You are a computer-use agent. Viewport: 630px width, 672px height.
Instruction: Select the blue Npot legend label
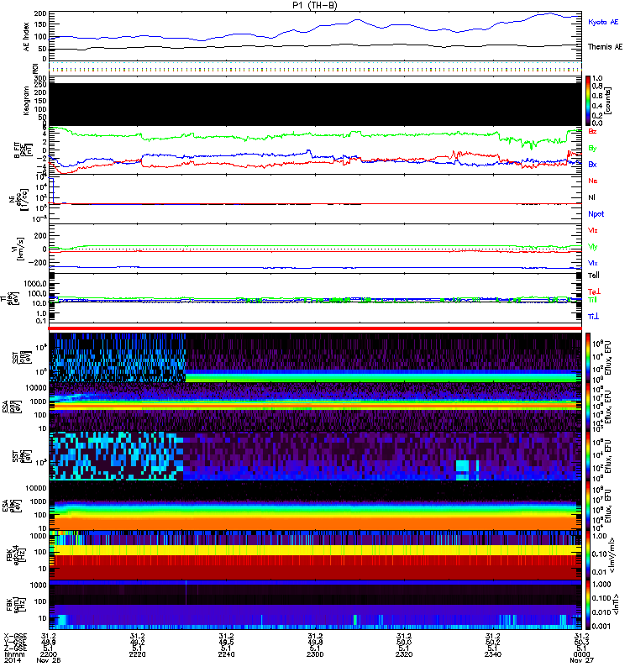pyautogui.click(x=596, y=214)
